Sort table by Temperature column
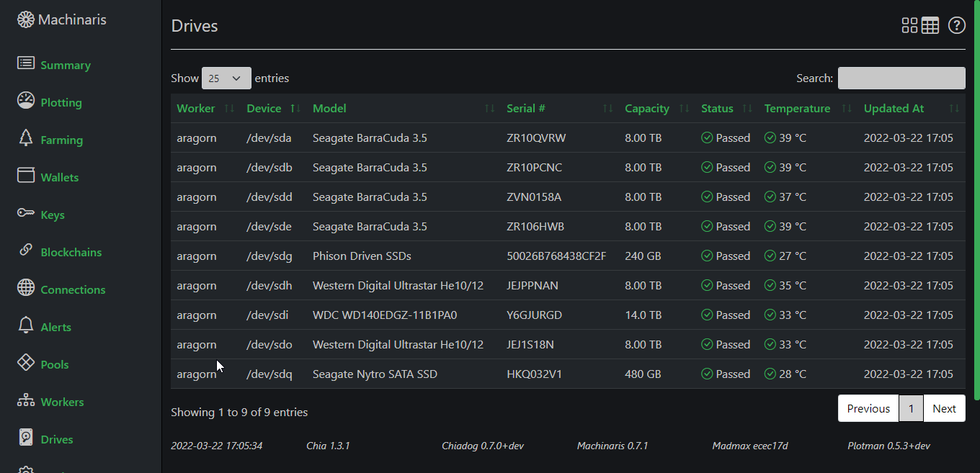 click(x=808, y=108)
